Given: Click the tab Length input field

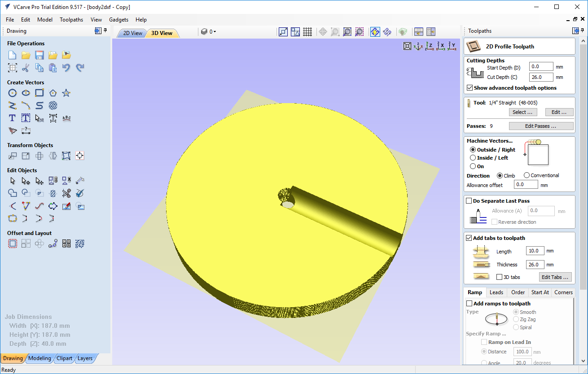Looking at the screenshot, I should click(x=535, y=251).
